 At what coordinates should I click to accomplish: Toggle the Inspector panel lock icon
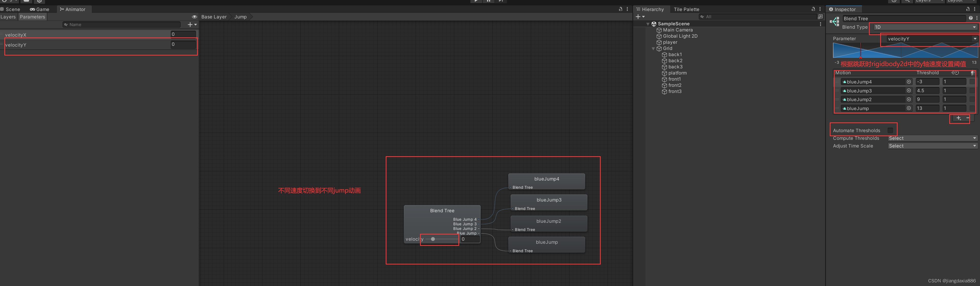968,9
